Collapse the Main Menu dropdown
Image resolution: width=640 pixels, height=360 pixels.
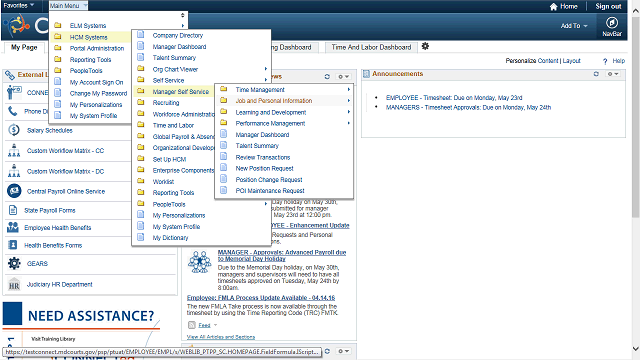(68, 6)
